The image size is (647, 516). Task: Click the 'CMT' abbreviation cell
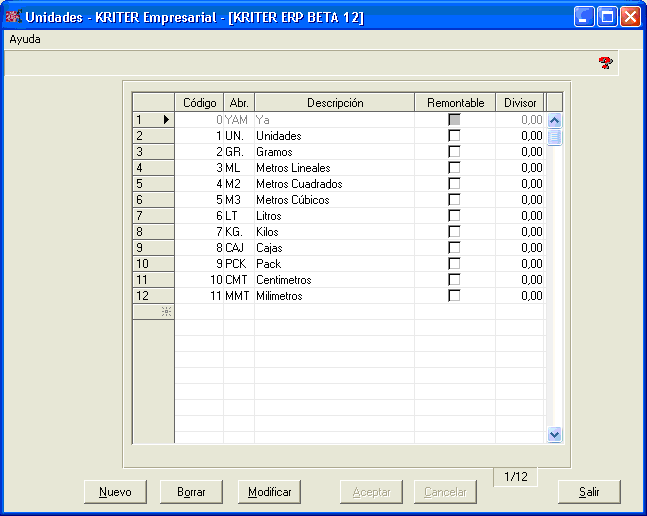click(x=239, y=280)
